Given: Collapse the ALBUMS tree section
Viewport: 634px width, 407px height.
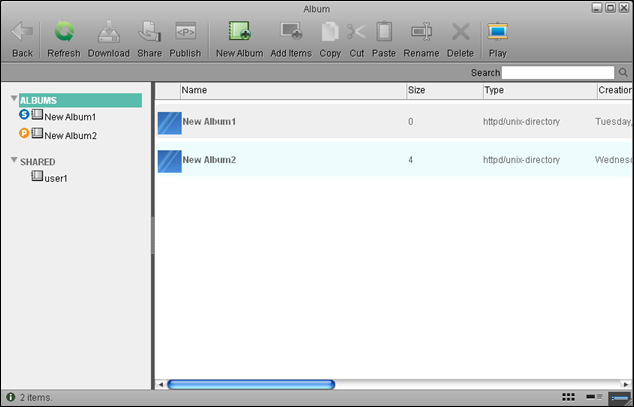Looking at the screenshot, I should (x=14, y=100).
